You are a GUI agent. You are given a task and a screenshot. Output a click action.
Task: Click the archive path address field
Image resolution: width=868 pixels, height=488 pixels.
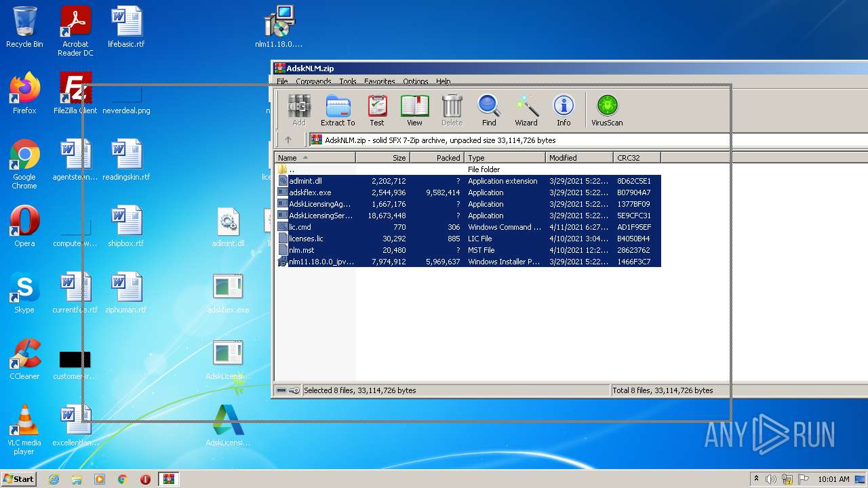[x=589, y=140]
